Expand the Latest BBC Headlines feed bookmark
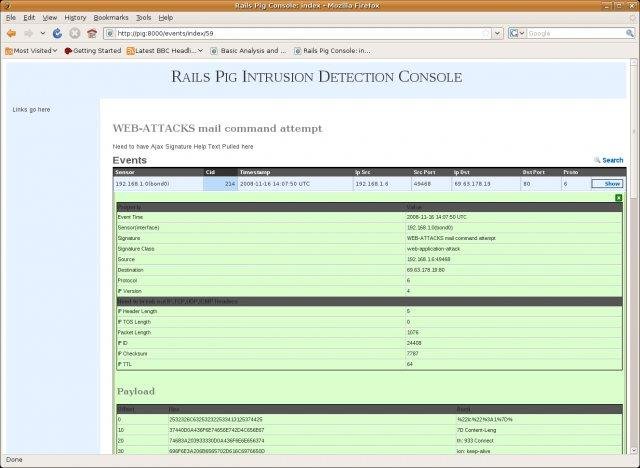640x468 pixels. pyautogui.click(x=164, y=51)
